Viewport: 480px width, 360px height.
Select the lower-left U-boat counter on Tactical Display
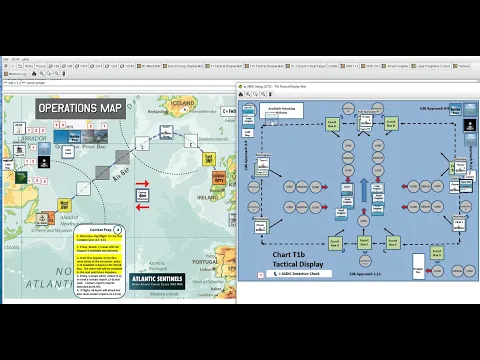(x=260, y=227)
